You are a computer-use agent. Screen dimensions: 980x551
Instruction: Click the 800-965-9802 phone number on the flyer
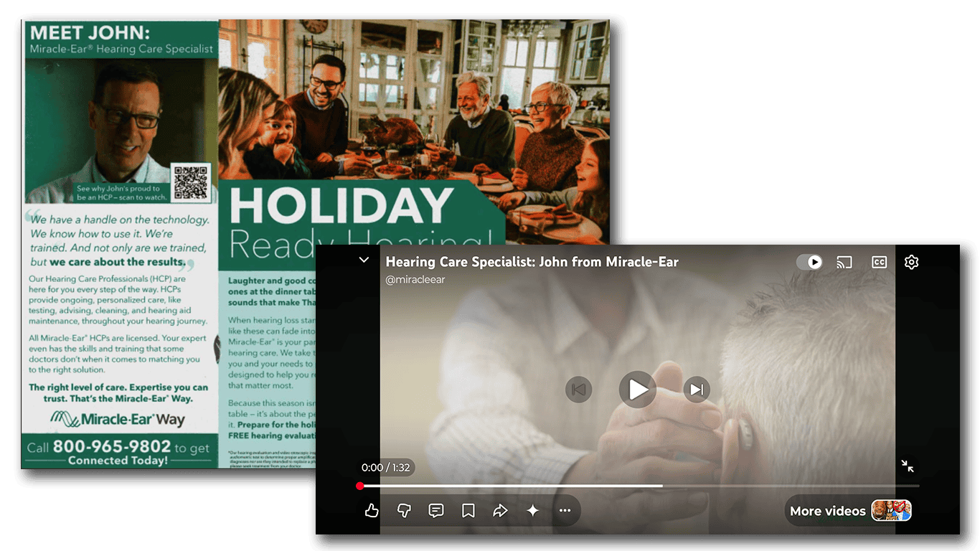111,446
